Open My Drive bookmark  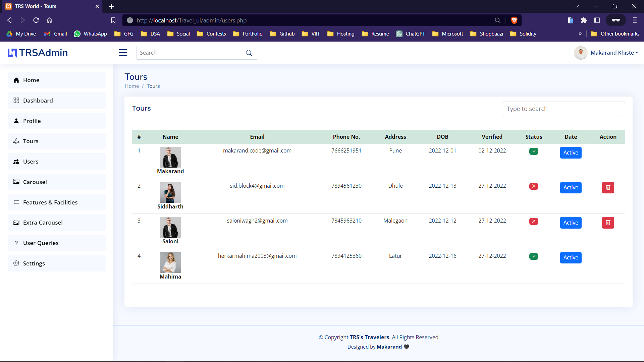pos(21,34)
